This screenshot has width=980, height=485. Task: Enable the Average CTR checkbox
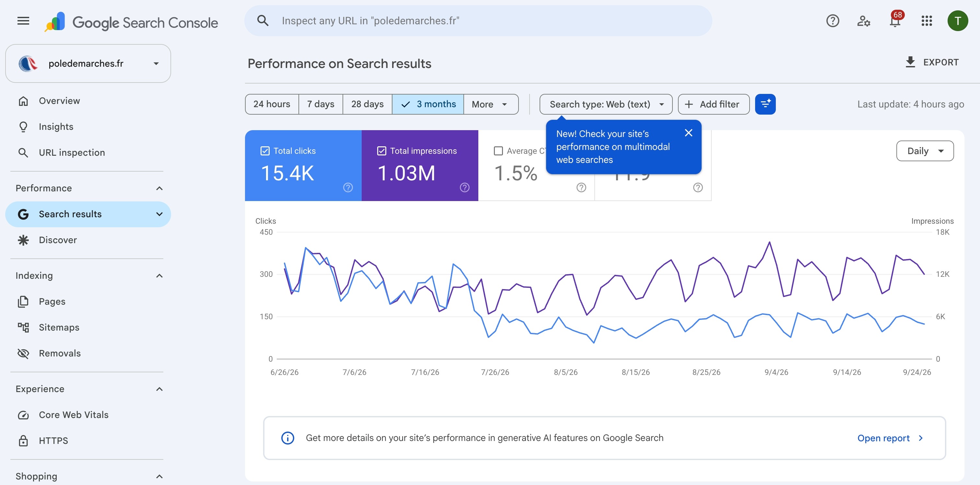[498, 151]
